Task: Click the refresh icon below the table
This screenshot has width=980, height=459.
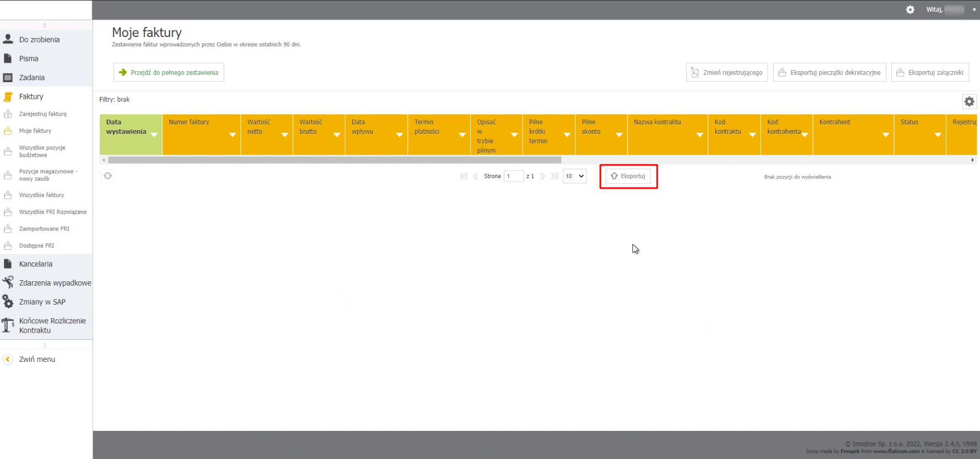Action: [x=108, y=176]
